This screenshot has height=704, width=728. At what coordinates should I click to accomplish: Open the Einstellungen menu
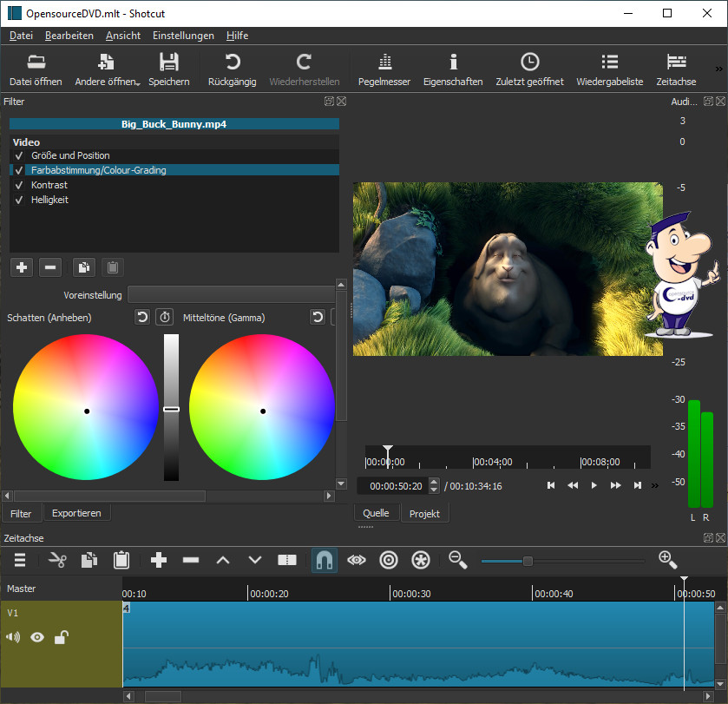(x=183, y=36)
